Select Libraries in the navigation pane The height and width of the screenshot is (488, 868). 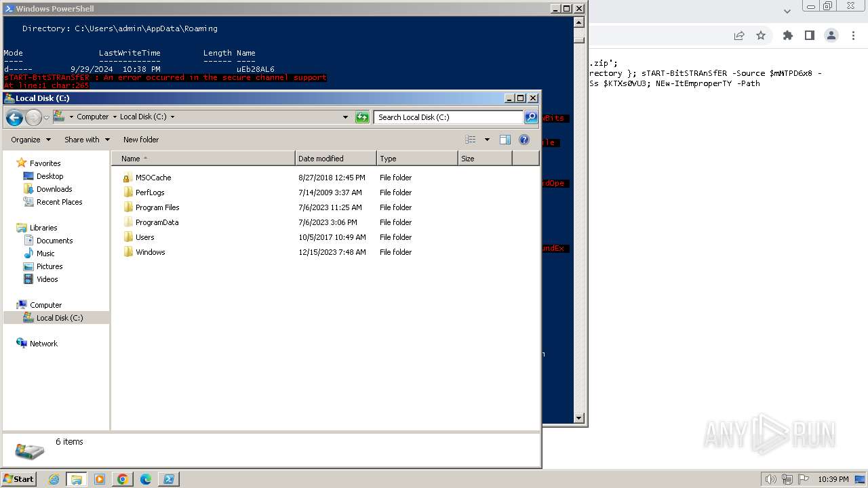[43, 228]
